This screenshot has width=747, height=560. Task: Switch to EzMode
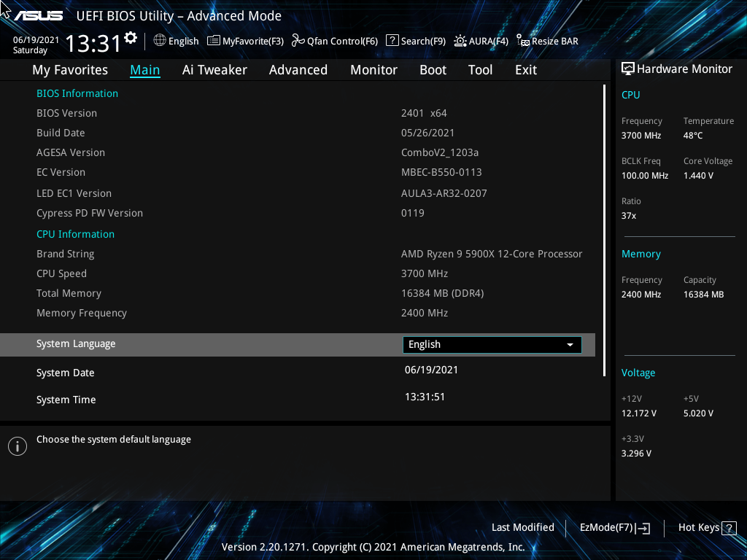point(614,527)
